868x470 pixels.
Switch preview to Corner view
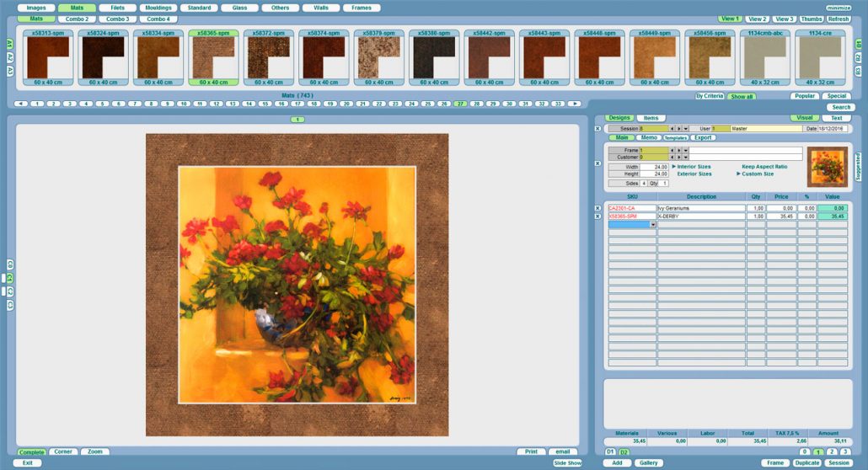[x=63, y=451]
